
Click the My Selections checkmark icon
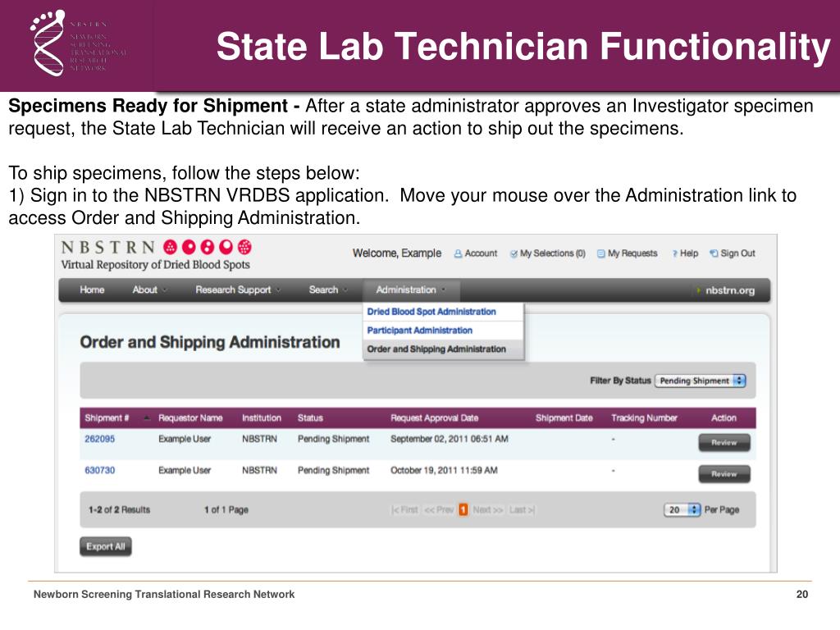click(x=514, y=254)
